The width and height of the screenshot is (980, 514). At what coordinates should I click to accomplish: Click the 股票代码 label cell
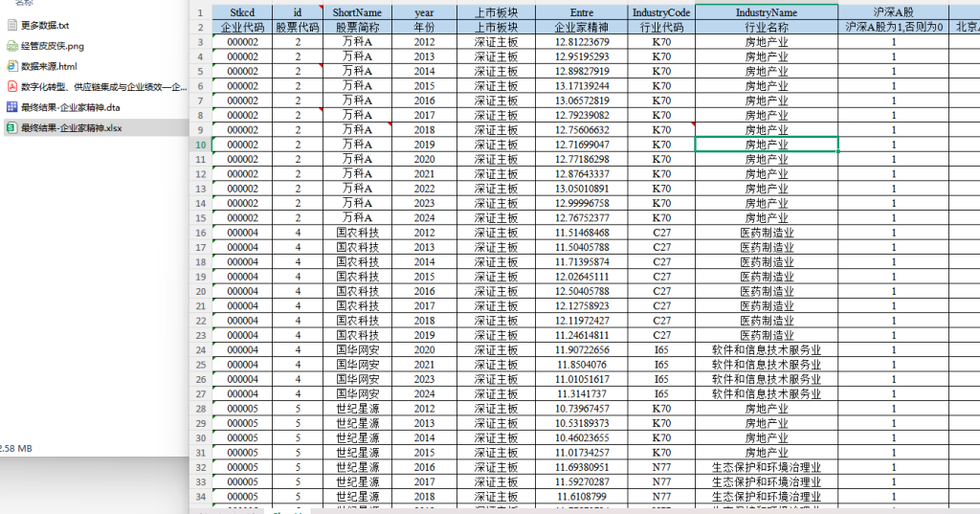pos(298,28)
